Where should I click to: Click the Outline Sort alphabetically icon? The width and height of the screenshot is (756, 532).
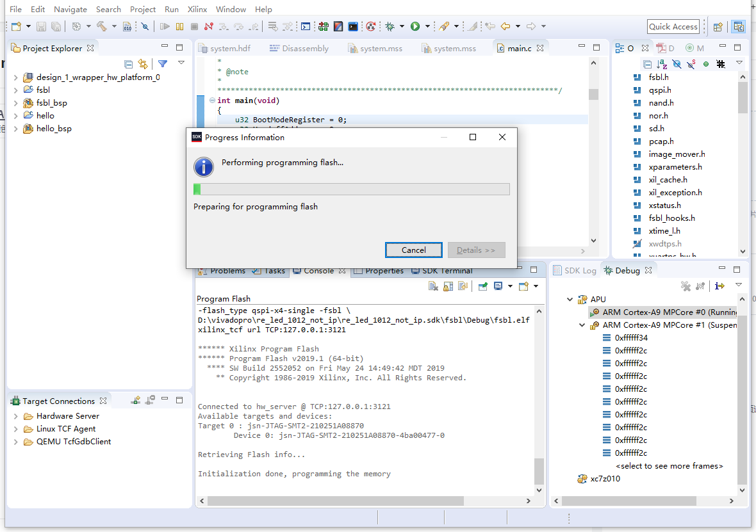pyautogui.click(x=662, y=63)
